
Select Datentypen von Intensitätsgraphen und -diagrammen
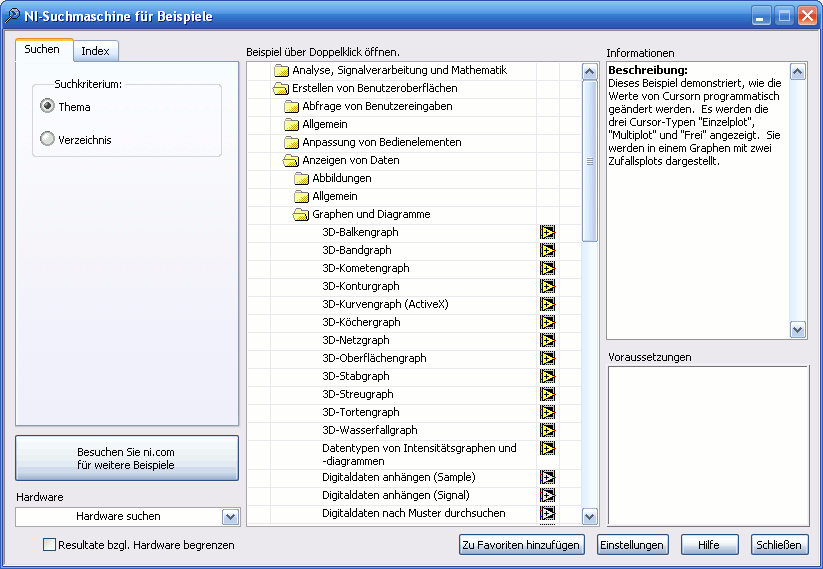(x=419, y=455)
